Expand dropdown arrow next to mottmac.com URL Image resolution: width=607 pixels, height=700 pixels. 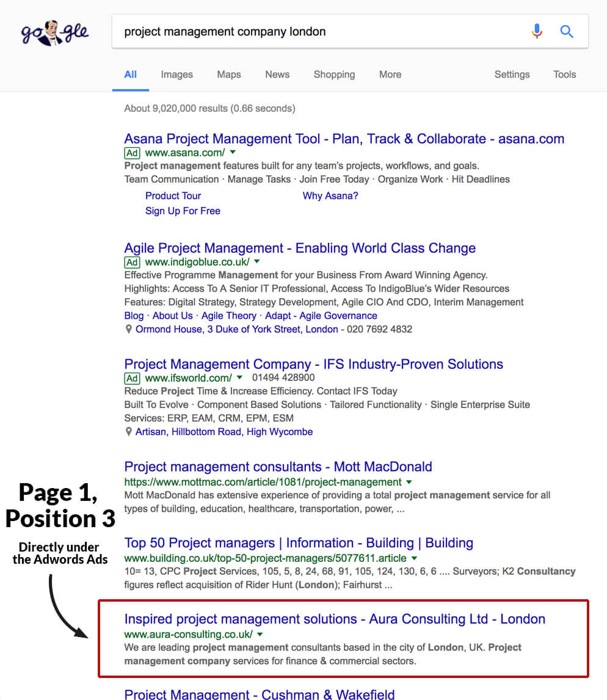409,482
